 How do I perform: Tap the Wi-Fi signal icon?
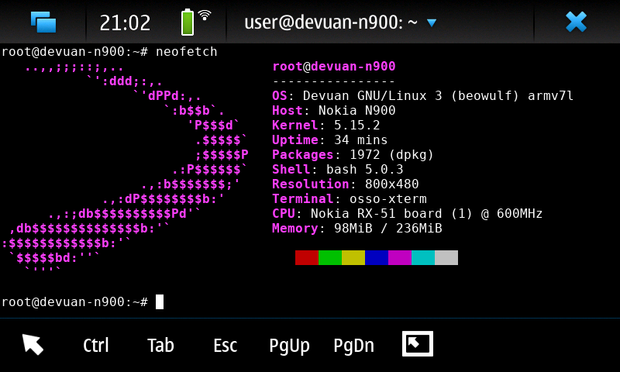204,15
